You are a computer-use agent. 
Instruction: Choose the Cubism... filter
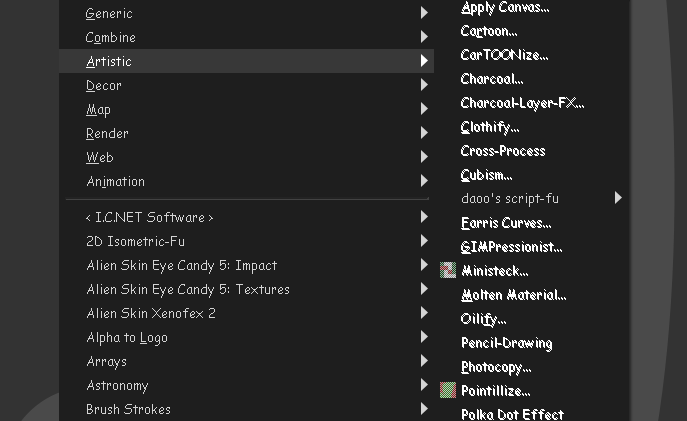click(486, 175)
